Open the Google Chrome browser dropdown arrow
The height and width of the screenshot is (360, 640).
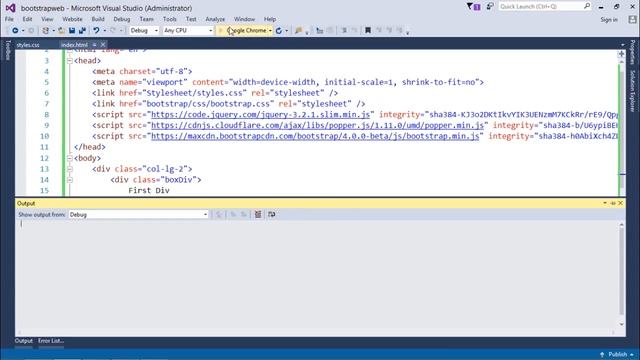(270, 31)
